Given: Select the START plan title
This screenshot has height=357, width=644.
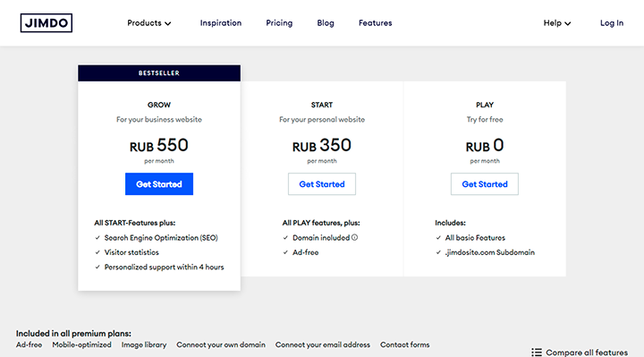Looking at the screenshot, I should click(x=322, y=105).
